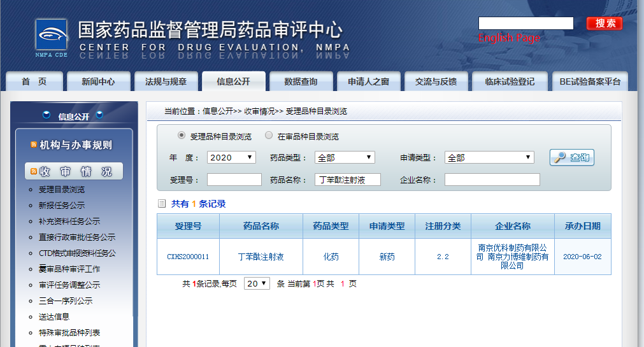Expand the 药品类型 dropdown

[345, 157]
